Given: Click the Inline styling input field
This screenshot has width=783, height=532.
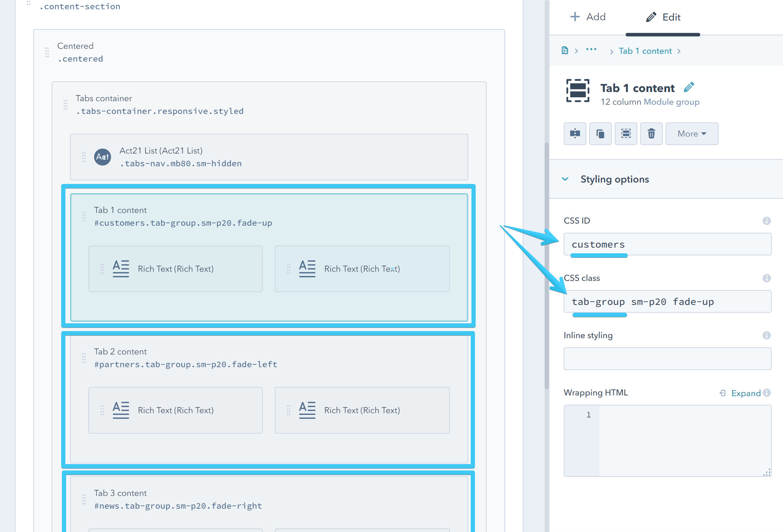Looking at the screenshot, I should pyautogui.click(x=667, y=358).
